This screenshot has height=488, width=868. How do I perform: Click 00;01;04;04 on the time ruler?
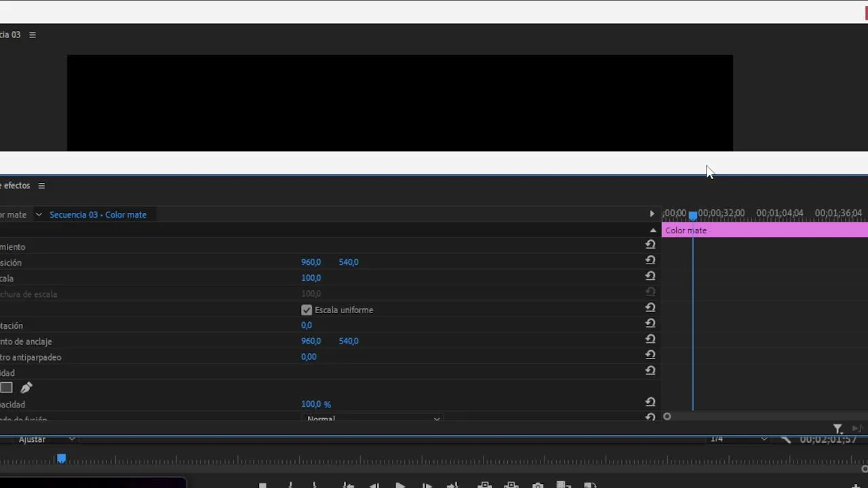[780, 213]
